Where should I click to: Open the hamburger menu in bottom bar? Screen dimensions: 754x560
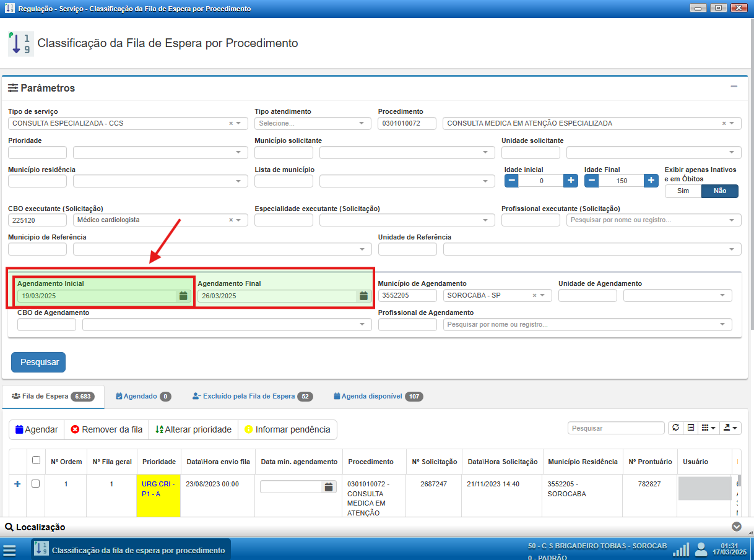[x=9, y=550]
